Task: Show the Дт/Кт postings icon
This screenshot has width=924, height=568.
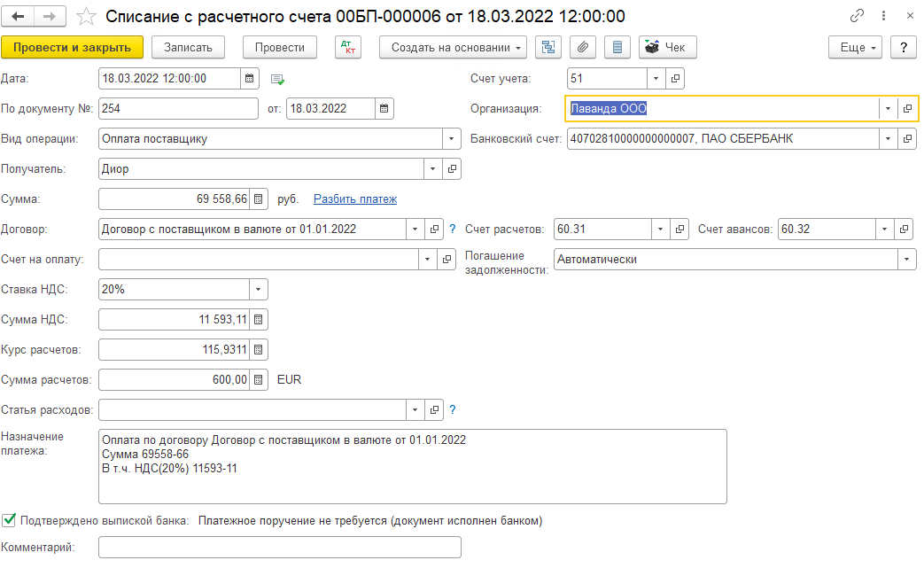Action: tap(348, 48)
